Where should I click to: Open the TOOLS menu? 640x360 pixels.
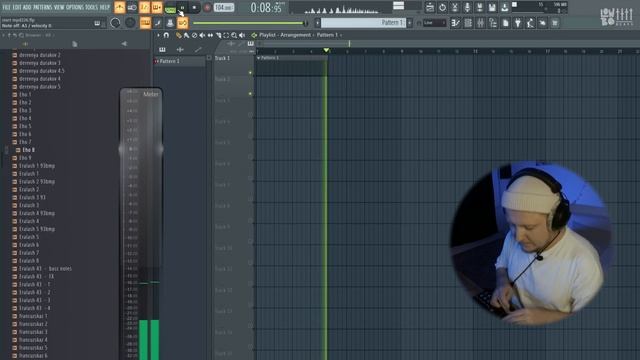click(x=91, y=7)
